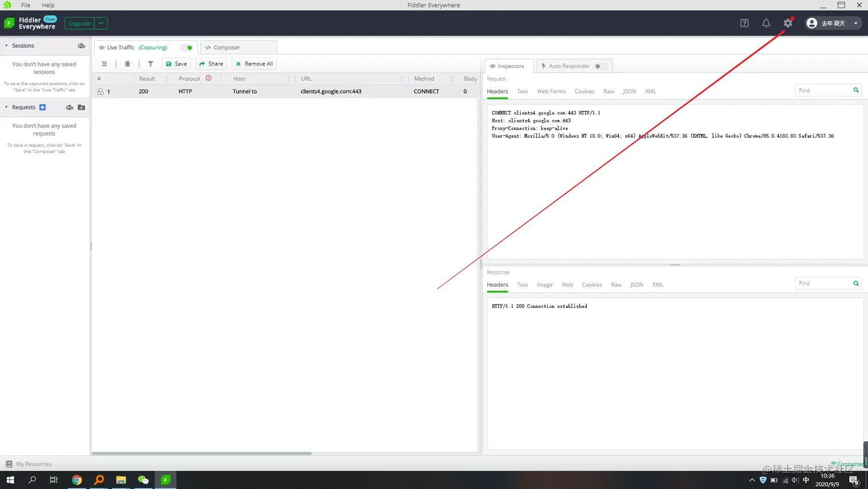Click the horizontal scrollbar under sessions grid

click(201, 453)
